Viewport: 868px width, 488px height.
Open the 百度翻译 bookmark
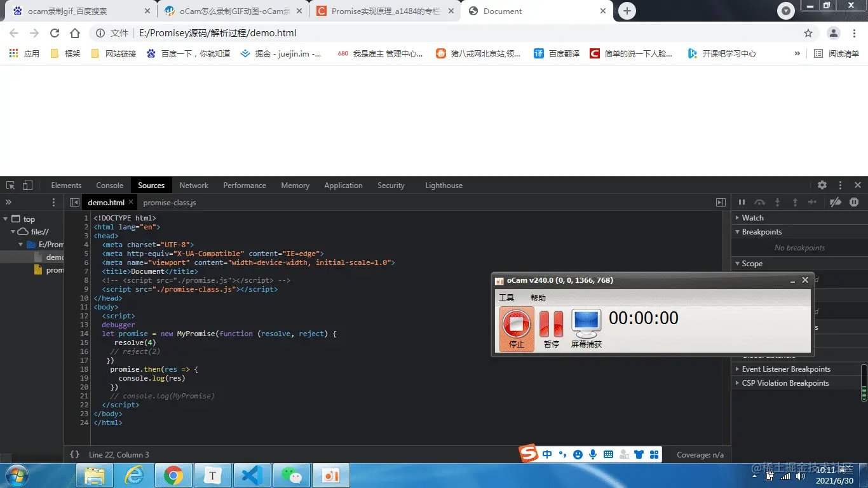tap(557, 54)
